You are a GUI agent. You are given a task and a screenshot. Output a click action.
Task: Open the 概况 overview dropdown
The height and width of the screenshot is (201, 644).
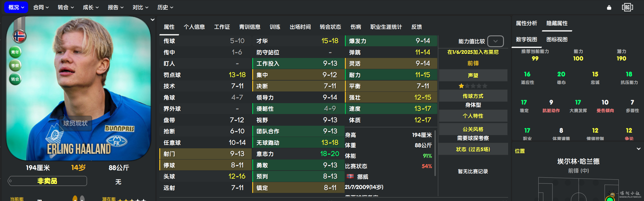16,7
